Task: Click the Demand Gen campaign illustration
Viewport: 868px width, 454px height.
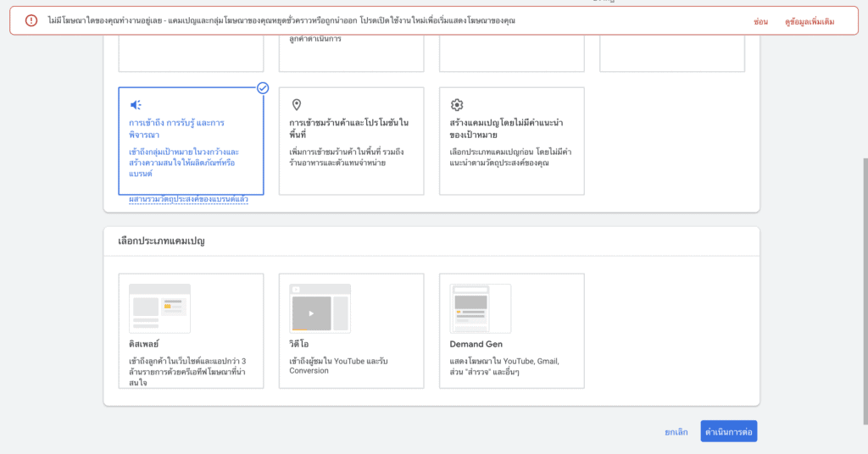Action: point(480,308)
